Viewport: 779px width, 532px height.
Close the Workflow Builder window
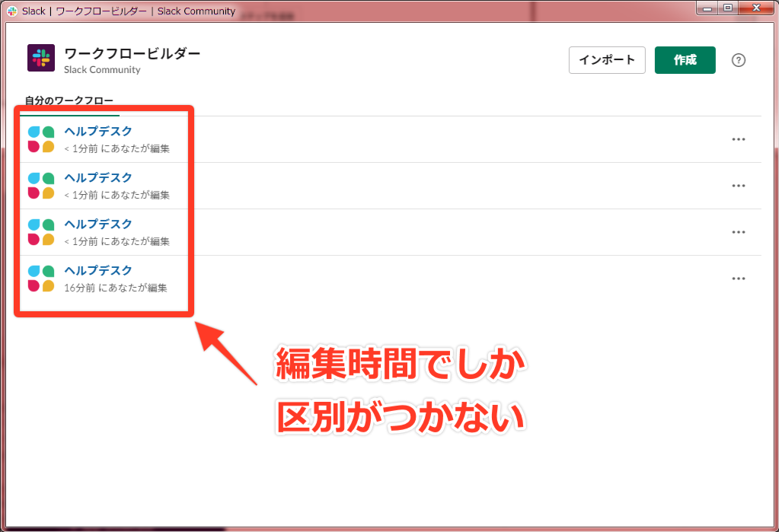(757, 8)
